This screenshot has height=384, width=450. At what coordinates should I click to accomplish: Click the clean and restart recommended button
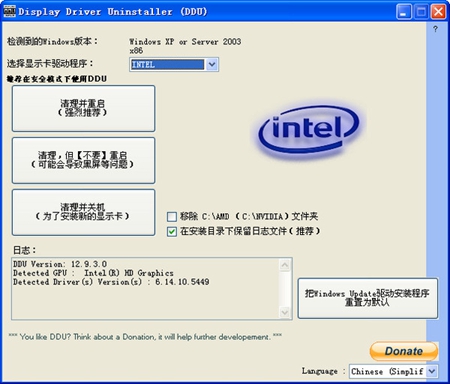click(83, 108)
